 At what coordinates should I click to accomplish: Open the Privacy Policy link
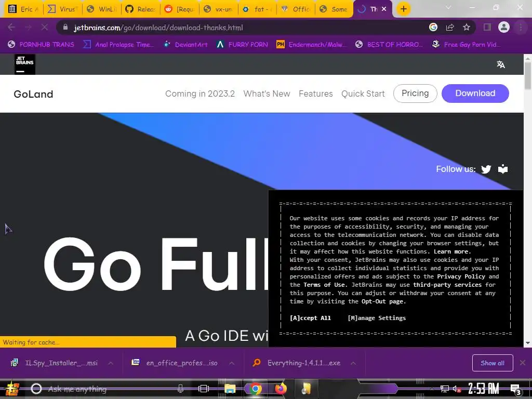coord(461,276)
